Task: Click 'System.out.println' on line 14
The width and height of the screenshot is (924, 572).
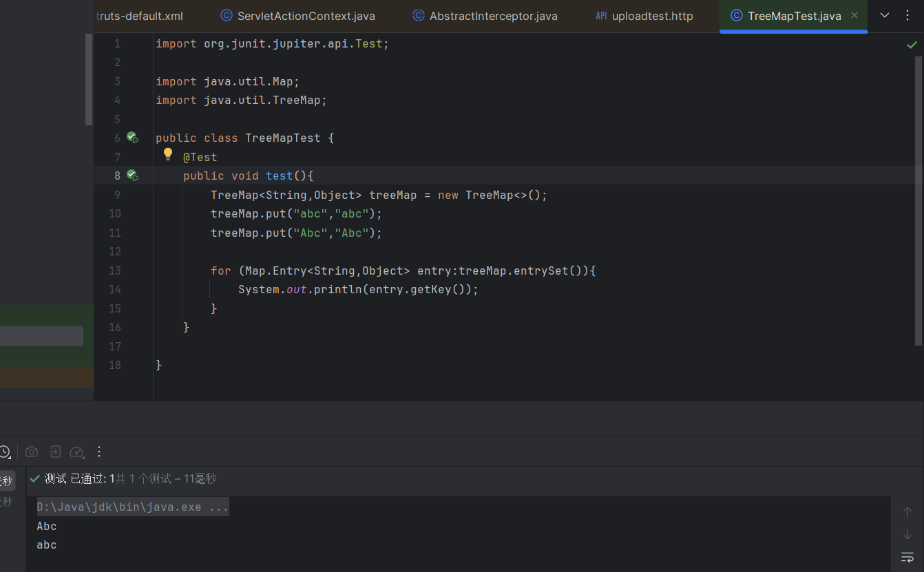Action: pyautogui.click(x=300, y=289)
